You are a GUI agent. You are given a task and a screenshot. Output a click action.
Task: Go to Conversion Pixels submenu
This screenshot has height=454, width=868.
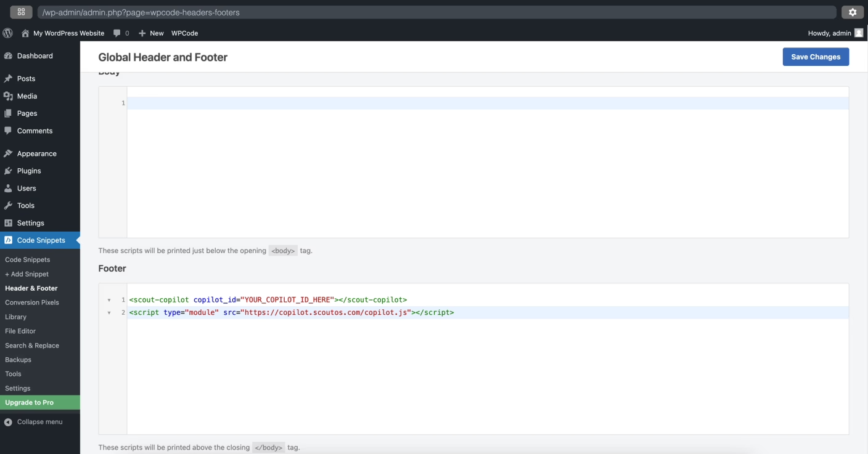pyautogui.click(x=32, y=302)
